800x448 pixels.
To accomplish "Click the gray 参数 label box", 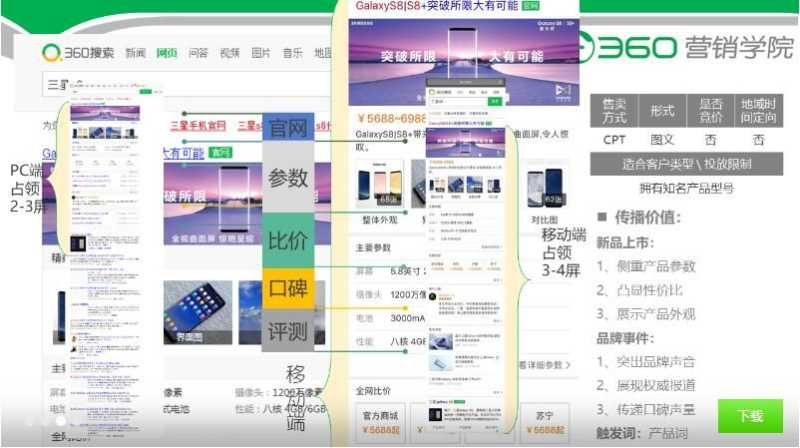I will click(x=288, y=178).
